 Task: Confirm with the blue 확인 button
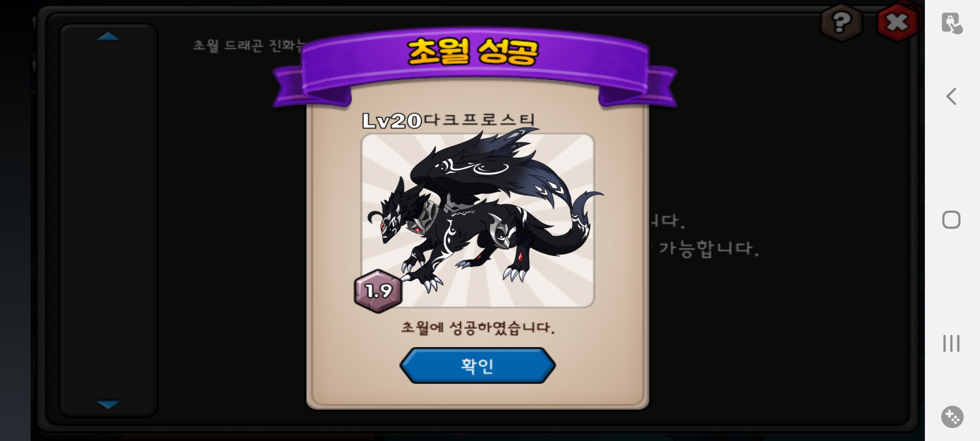tap(477, 365)
